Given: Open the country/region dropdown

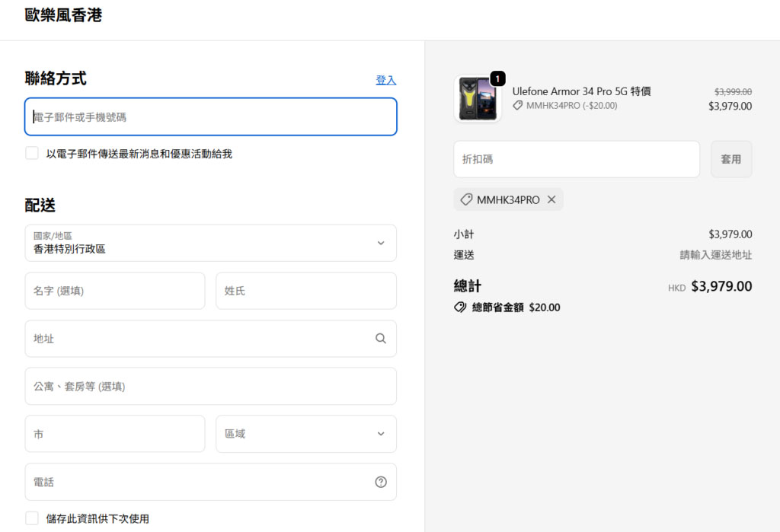Looking at the screenshot, I should click(x=210, y=243).
